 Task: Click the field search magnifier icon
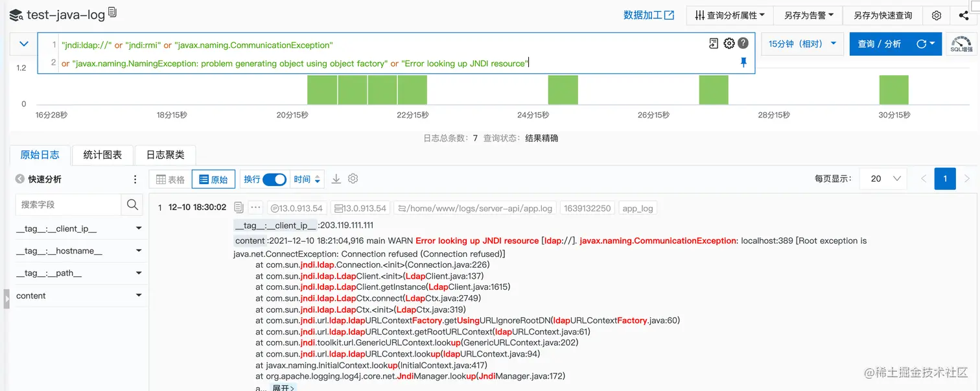coord(132,204)
